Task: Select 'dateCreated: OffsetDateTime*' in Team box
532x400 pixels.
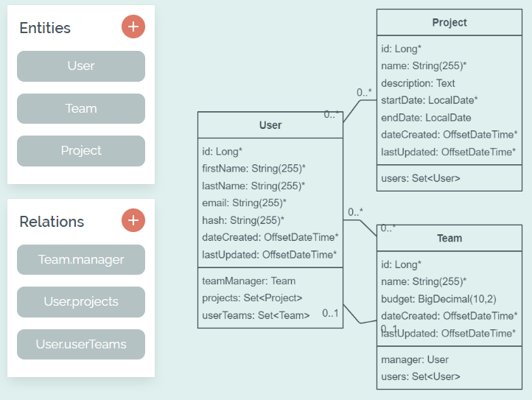Action: [x=449, y=316]
